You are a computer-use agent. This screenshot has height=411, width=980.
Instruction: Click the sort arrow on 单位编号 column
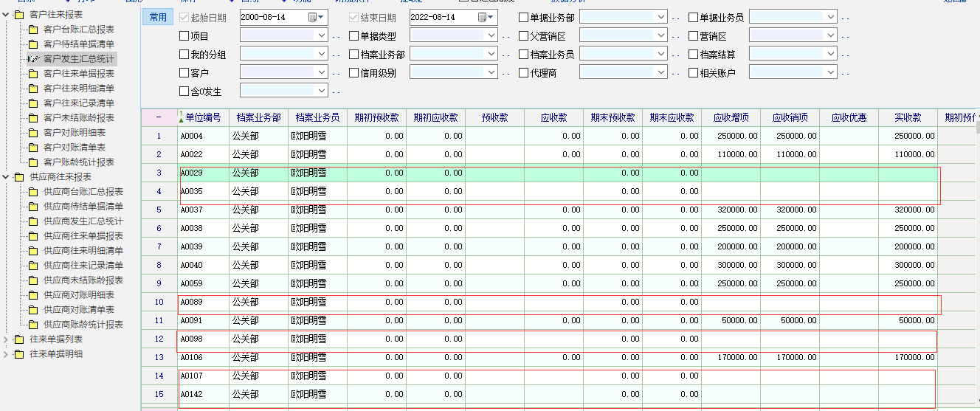click(181, 118)
